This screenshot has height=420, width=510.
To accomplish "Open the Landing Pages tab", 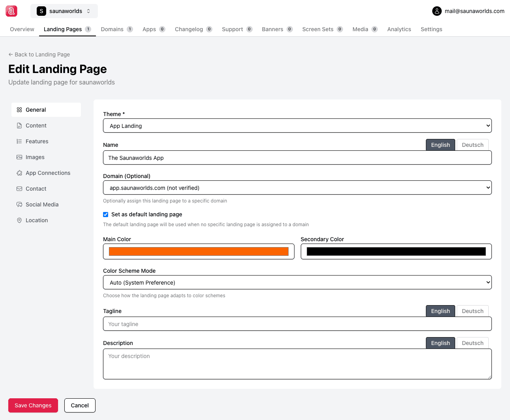I will pyautogui.click(x=67, y=29).
